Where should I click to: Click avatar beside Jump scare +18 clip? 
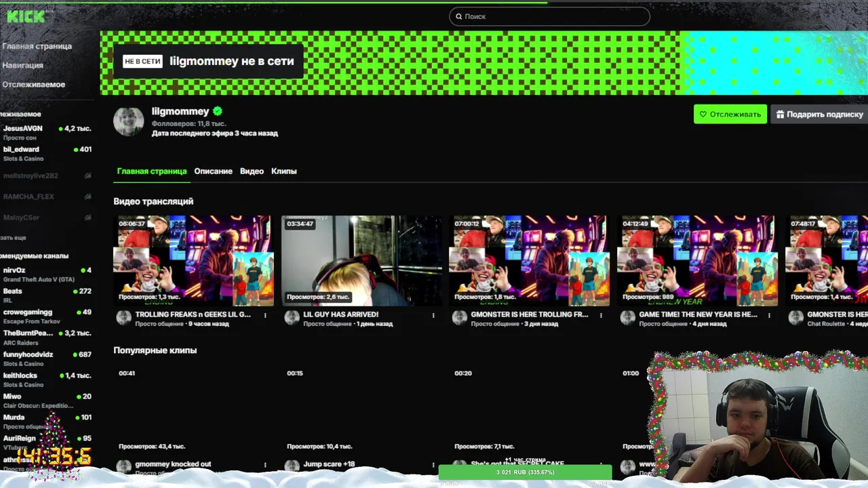tap(292, 466)
